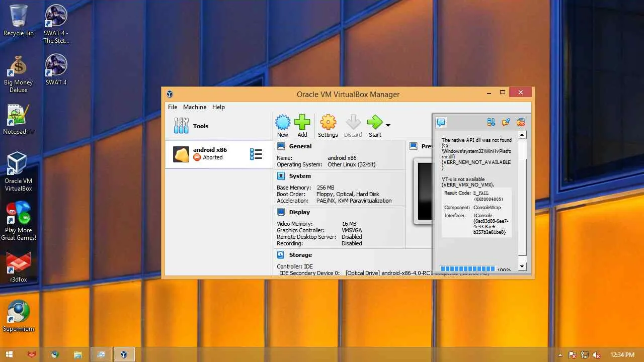Click the notification panel scroll down arrow
Viewport: 644px width, 362px height.
[x=522, y=266]
